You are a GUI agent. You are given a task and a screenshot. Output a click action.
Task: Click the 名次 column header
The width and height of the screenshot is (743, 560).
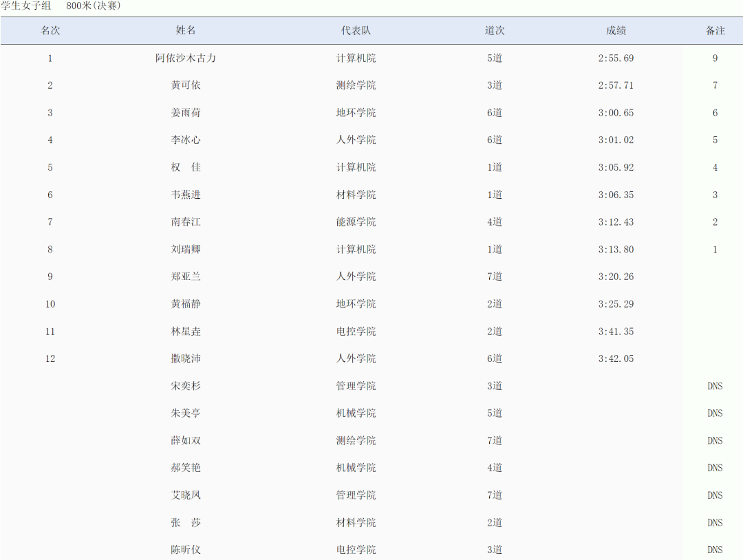click(50, 31)
